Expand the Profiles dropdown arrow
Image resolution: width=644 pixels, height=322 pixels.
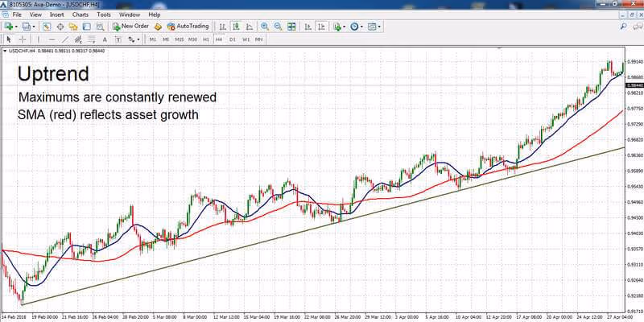[34, 27]
